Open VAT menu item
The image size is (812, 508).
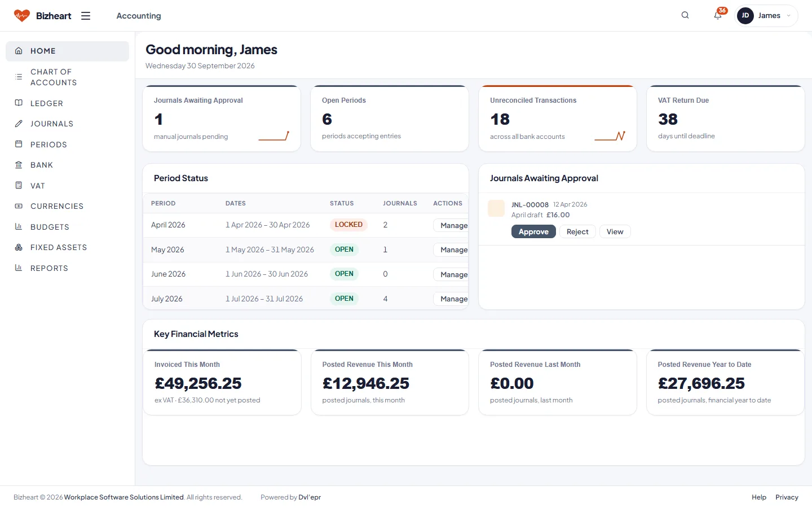coord(67,186)
